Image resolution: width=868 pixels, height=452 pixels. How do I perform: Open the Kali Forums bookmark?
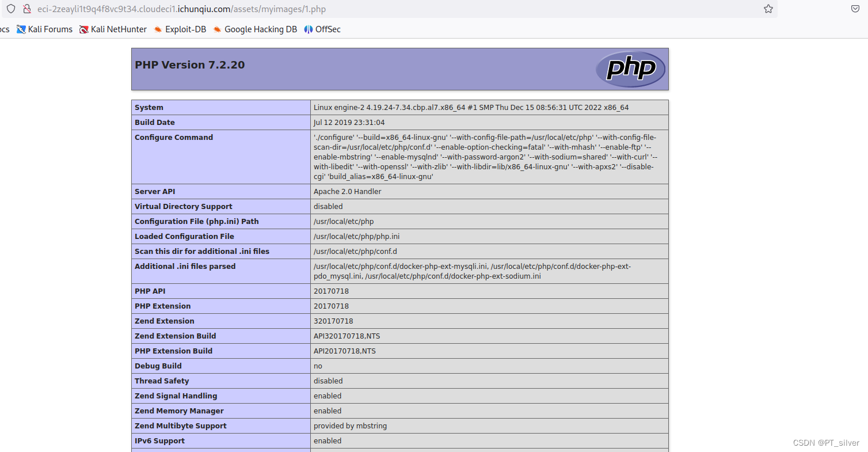(x=45, y=29)
